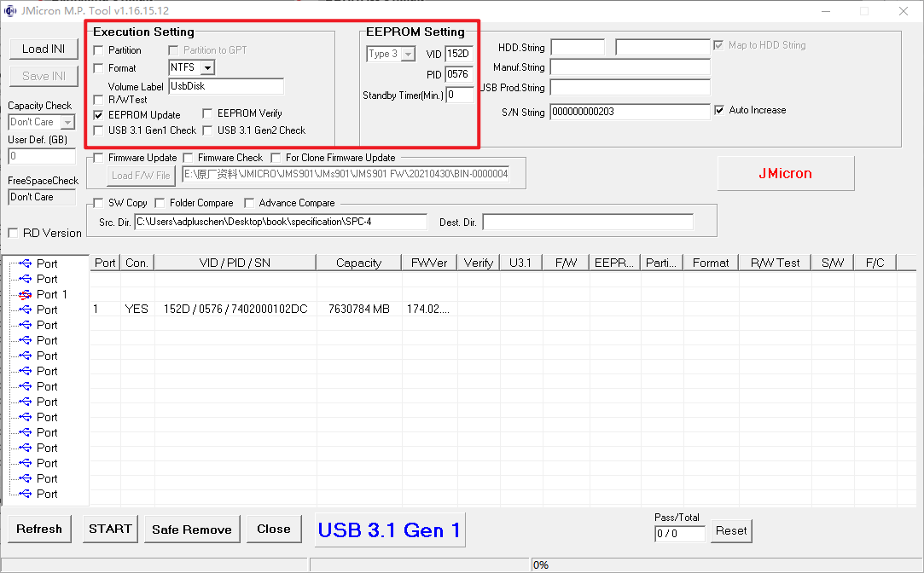The image size is (924, 573).
Task: Click the FreeSpaceCheck Don't Care field
Action: tap(42, 197)
